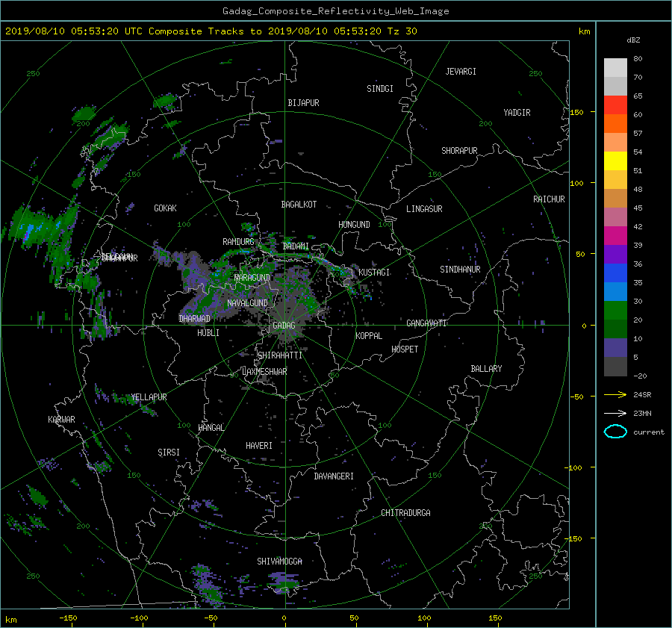
Task: Click the LAXMESHWAR city label
Action: pyautogui.click(x=264, y=372)
